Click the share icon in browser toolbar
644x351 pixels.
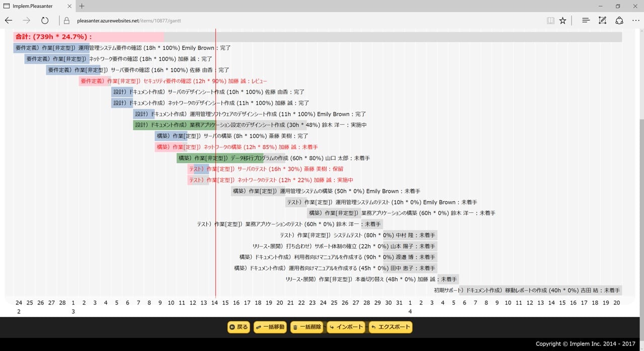619,21
